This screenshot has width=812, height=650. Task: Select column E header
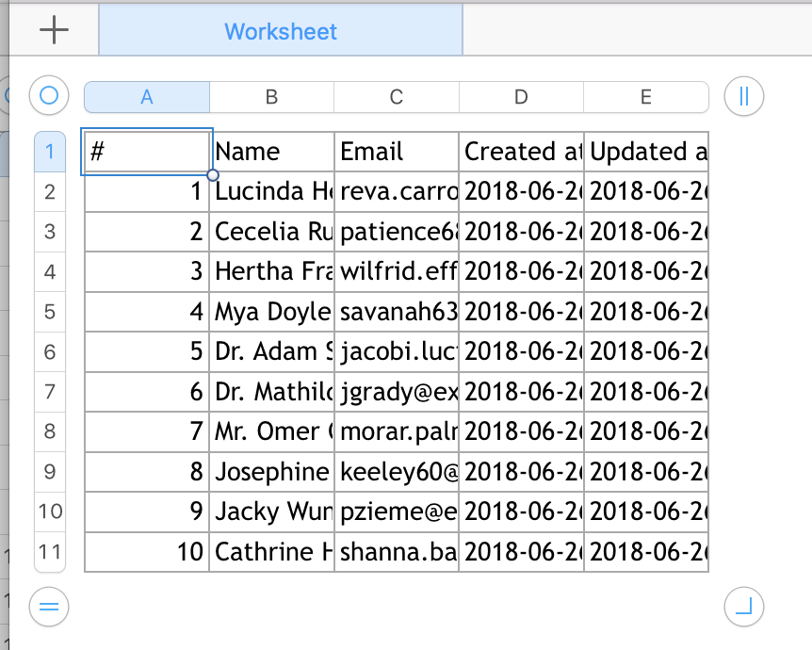tap(645, 97)
